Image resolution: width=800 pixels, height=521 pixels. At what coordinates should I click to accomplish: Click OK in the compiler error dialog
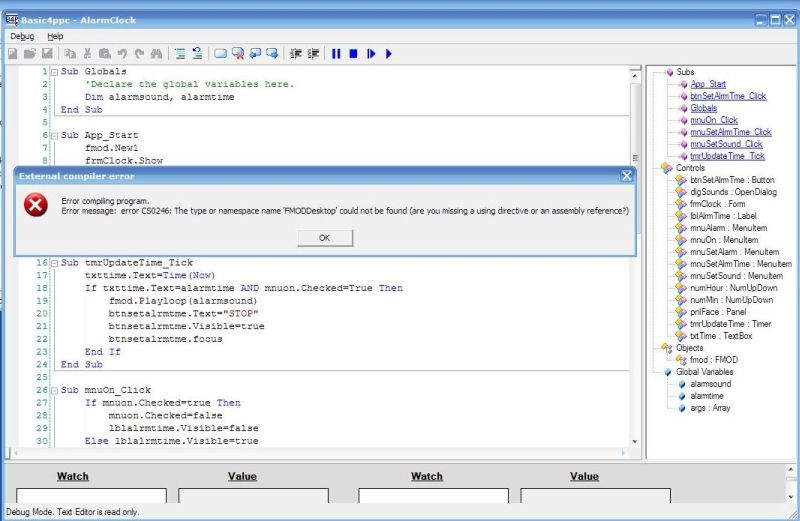[324, 238]
